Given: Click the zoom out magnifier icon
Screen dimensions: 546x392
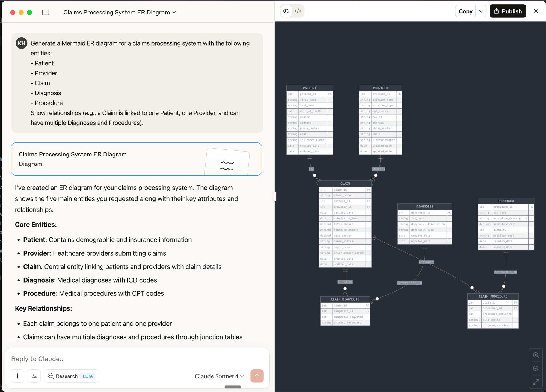Looking at the screenshot, I should [536, 369].
